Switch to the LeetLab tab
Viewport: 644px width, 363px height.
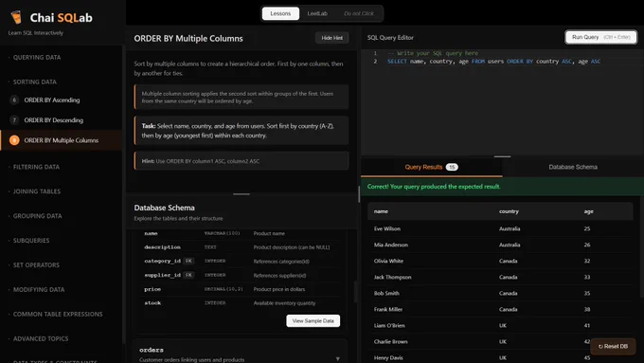pyautogui.click(x=317, y=13)
